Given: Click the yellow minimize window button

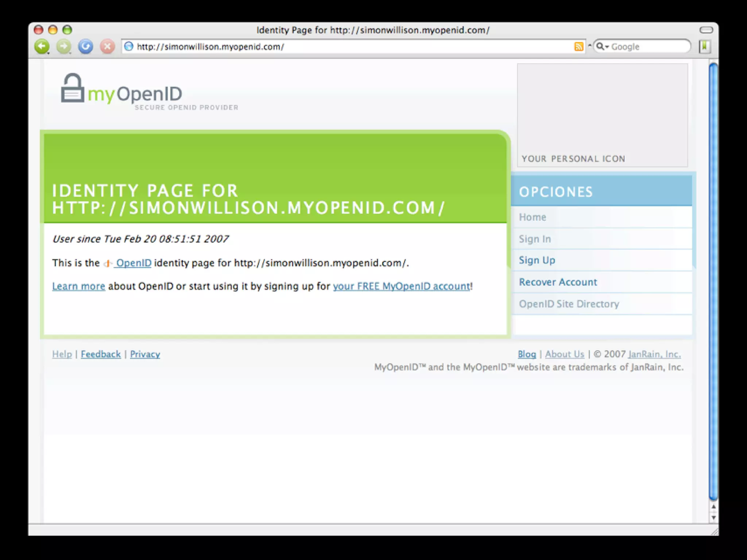Looking at the screenshot, I should click(x=53, y=30).
